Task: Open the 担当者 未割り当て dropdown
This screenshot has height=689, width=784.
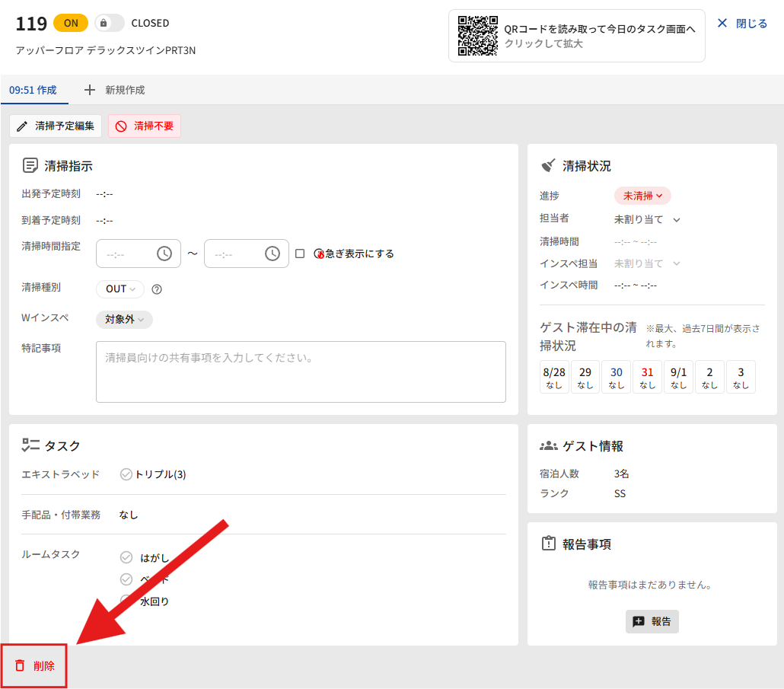Action: [647, 219]
